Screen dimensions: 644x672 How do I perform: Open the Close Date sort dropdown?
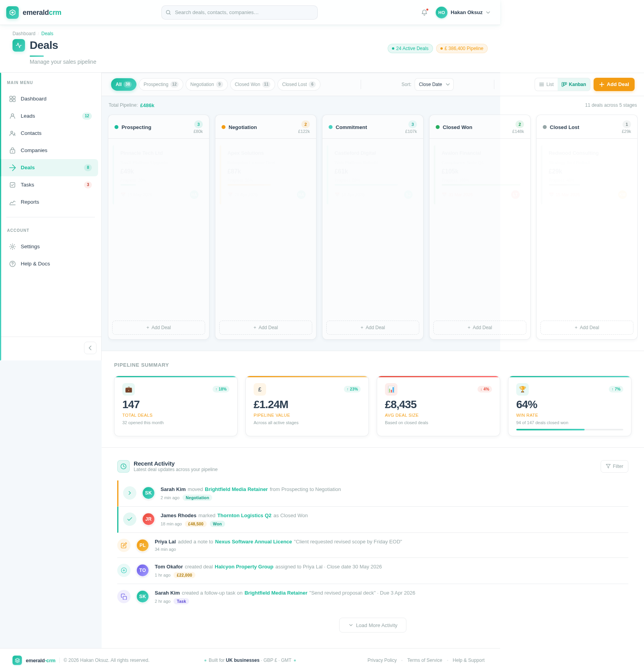434,84
